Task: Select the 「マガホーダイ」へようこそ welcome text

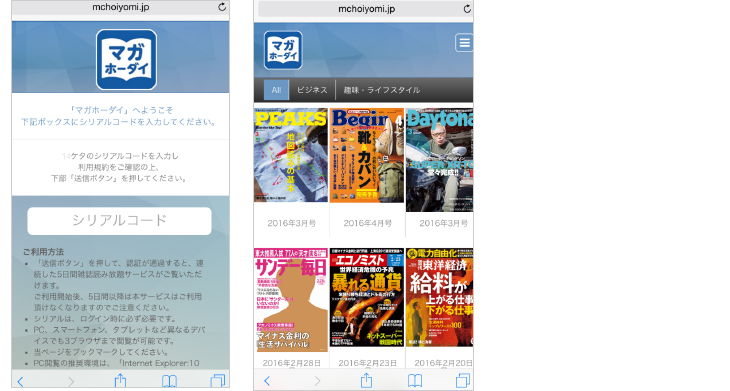Action: (x=121, y=110)
